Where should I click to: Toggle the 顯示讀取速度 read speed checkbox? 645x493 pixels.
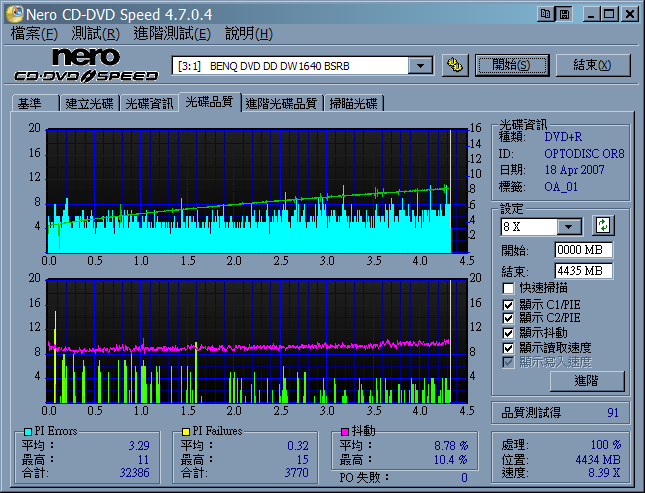click(508, 348)
